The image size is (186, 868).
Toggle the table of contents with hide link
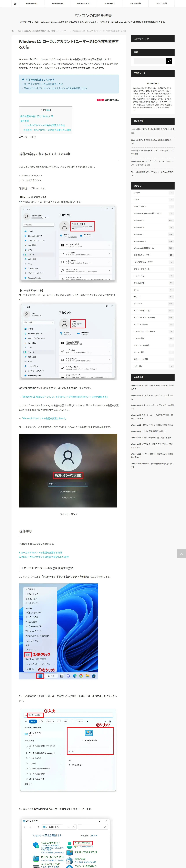(x=48, y=110)
